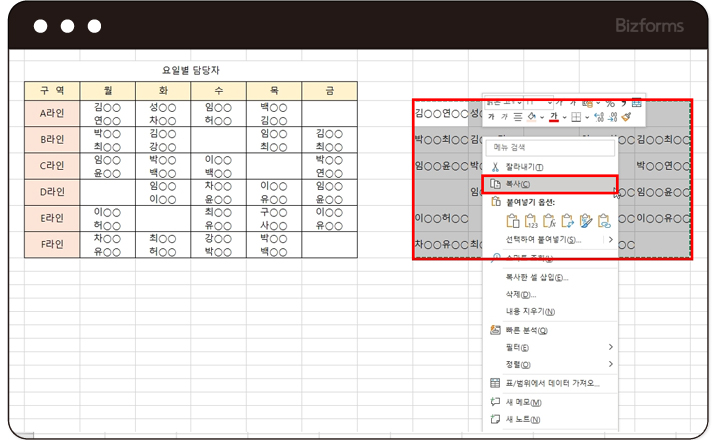Toggle Bold in the mini toolbar
The width and height of the screenshot is (715, 440).
pyautogui.click(x=491, y=117)
